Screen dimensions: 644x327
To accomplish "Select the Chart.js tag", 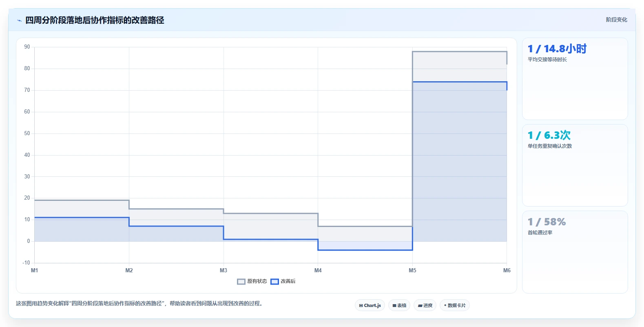I will 370,305.
